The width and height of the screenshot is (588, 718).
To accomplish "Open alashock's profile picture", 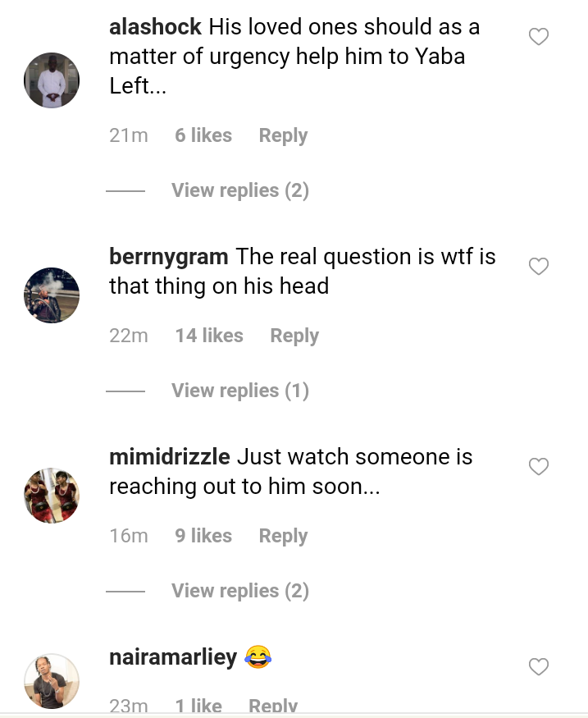I will tap(52, 80).
